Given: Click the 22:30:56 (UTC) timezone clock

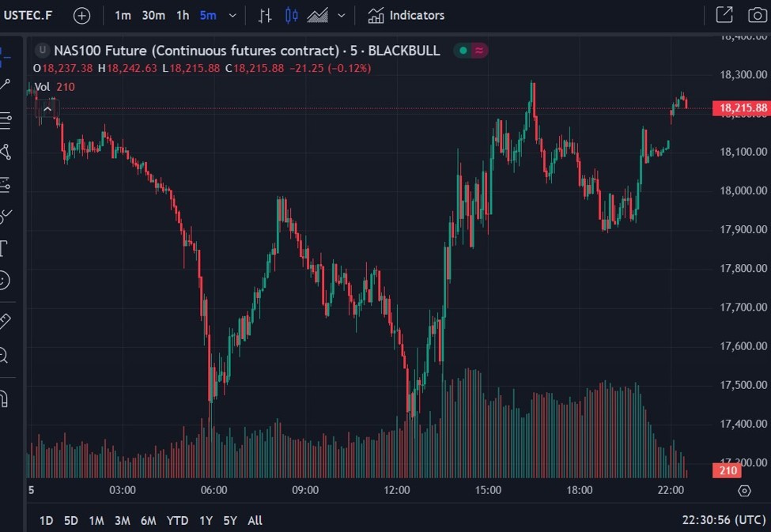Looking at the screenshot, I should coord(723,520).
